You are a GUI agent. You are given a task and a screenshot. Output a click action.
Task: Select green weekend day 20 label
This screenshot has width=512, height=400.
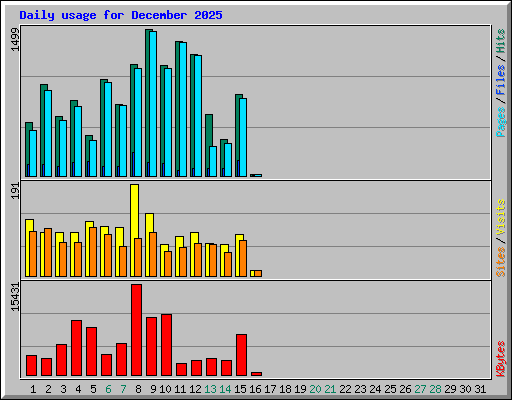pos(315,389)
